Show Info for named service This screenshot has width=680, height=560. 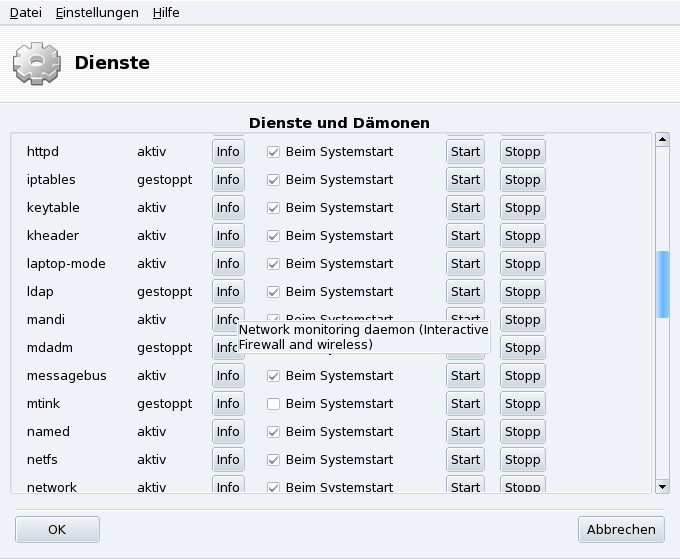coord(228,432)
